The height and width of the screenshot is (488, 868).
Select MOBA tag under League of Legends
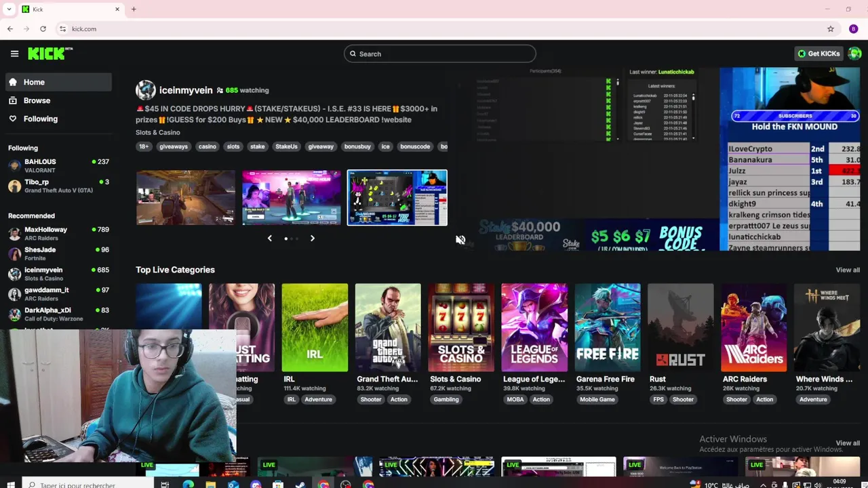[515, 399]
